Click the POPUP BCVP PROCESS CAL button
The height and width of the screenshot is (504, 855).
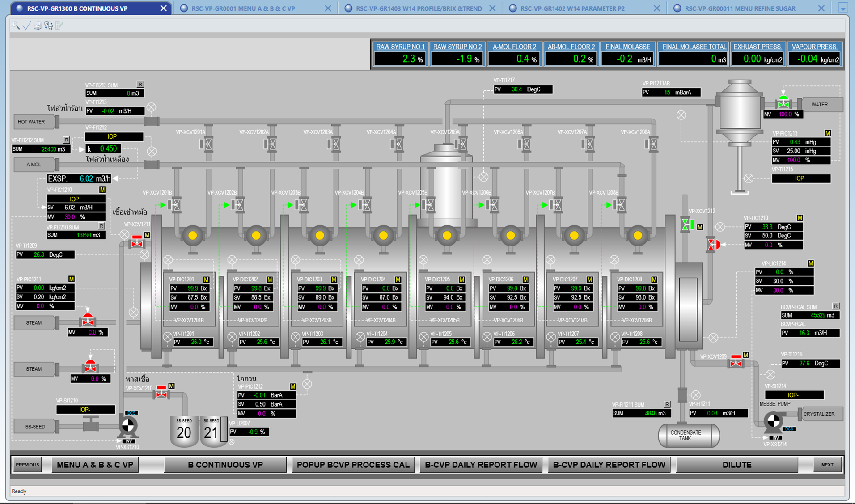[353, 465]
